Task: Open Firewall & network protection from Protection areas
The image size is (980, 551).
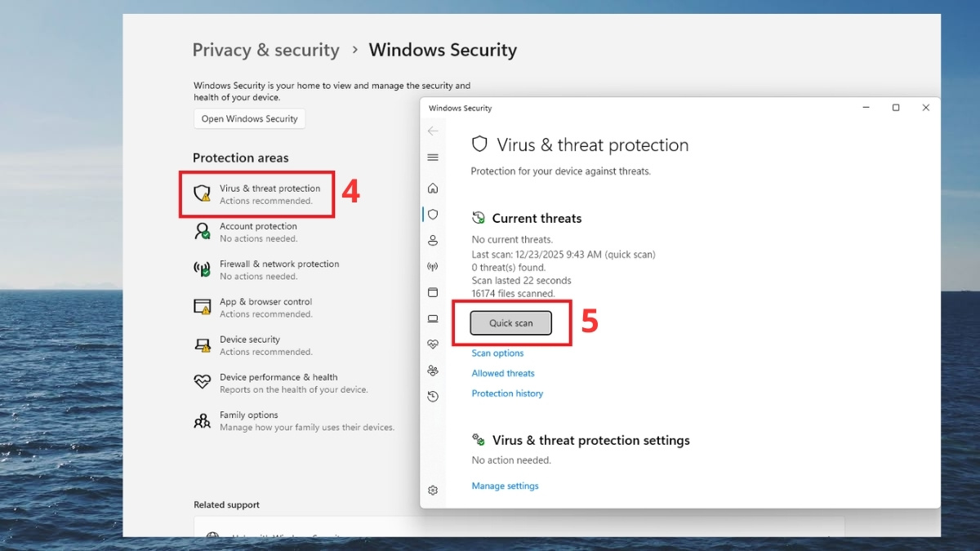Action: point(278,264)
